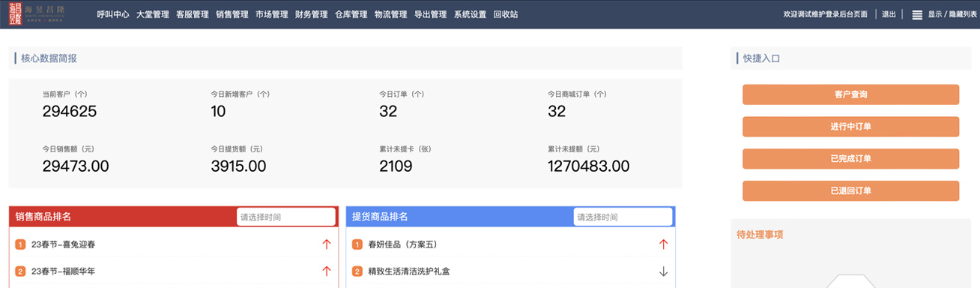Open the time picker in 销售商品排名
The width and height of the screenshot is (980, 288).
pos(285,217)
